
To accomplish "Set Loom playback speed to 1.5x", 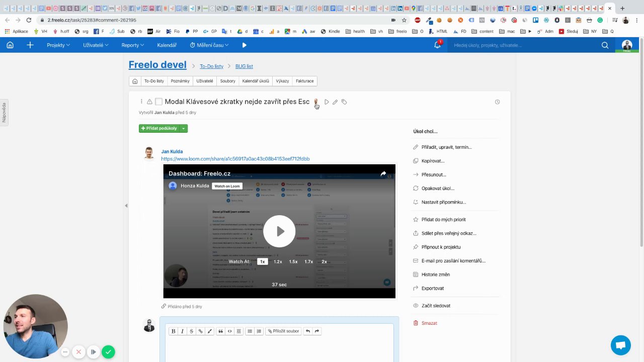I will click(x=293, y=261).
